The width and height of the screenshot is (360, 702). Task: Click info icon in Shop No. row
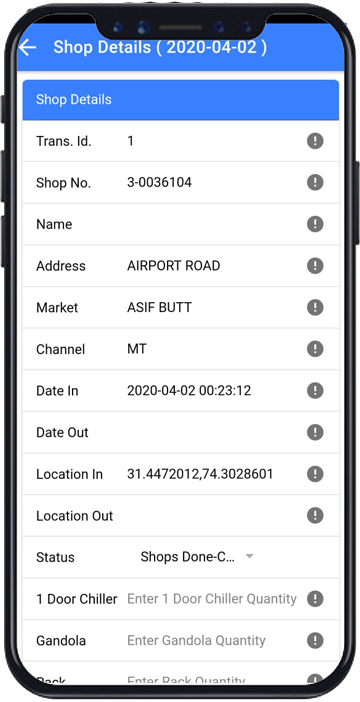point(315,183)
